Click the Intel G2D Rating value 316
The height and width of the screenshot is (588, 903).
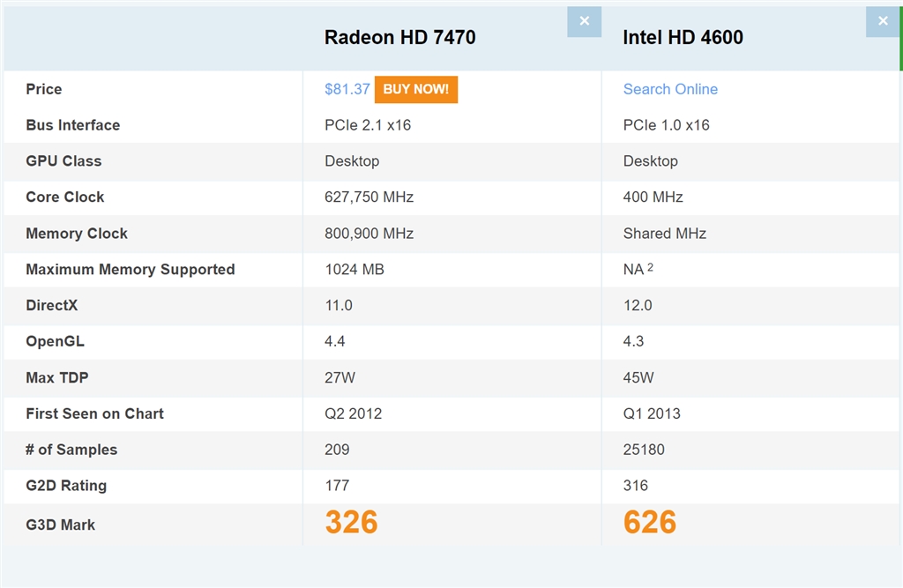(636, 485)
